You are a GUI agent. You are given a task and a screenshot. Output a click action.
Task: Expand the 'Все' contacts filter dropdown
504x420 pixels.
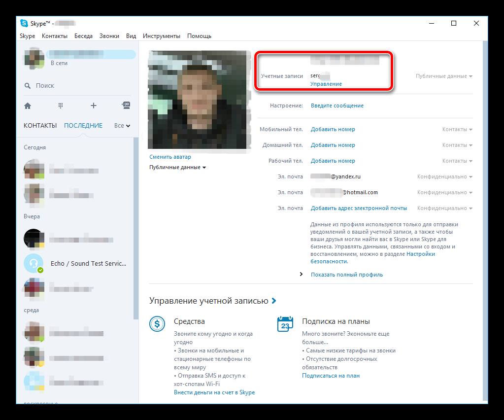tap(122, 126)
